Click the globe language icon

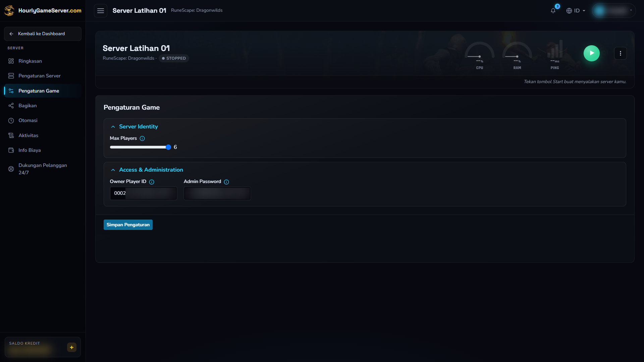[x=569, y=11]
